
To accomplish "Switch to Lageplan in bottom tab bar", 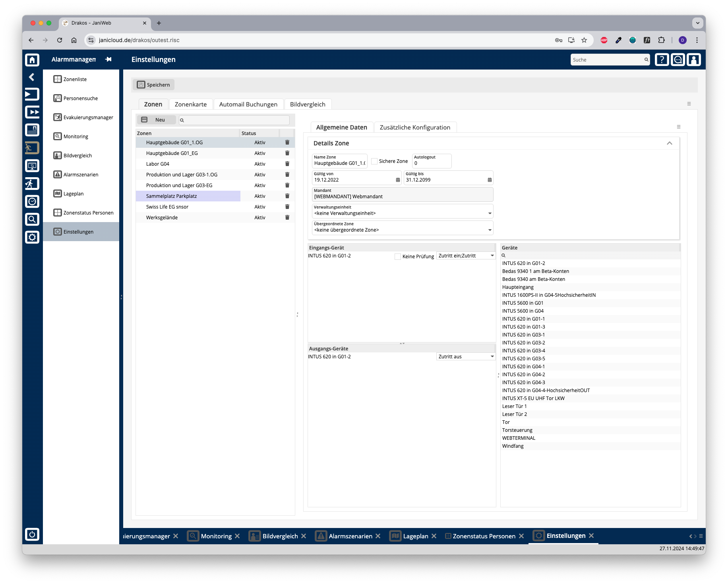I will tap(416, 536).
